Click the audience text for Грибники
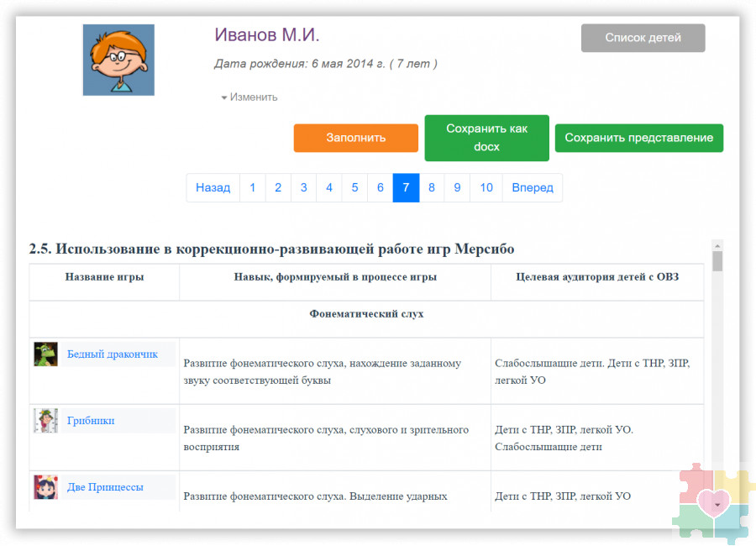Image resolution: width=756 pixels, height=546 pixels. pyautogui.click(x=564, y=438)
